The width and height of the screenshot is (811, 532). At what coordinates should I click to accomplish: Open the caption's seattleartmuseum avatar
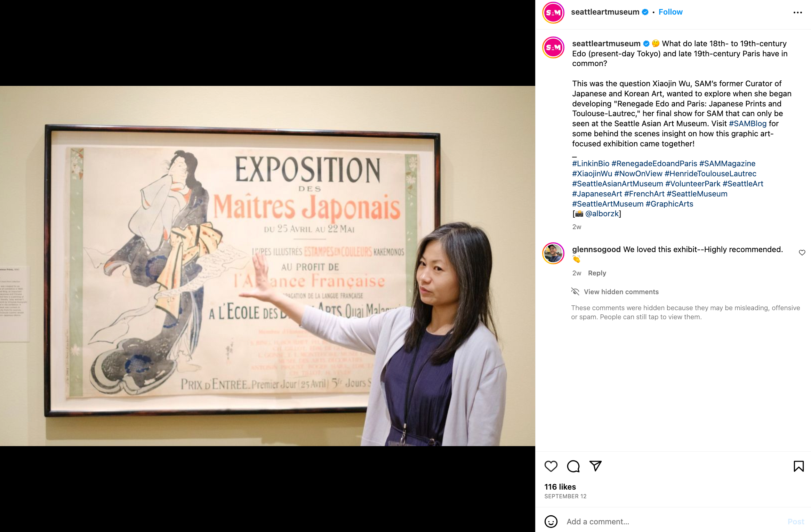tap(553, 47)
